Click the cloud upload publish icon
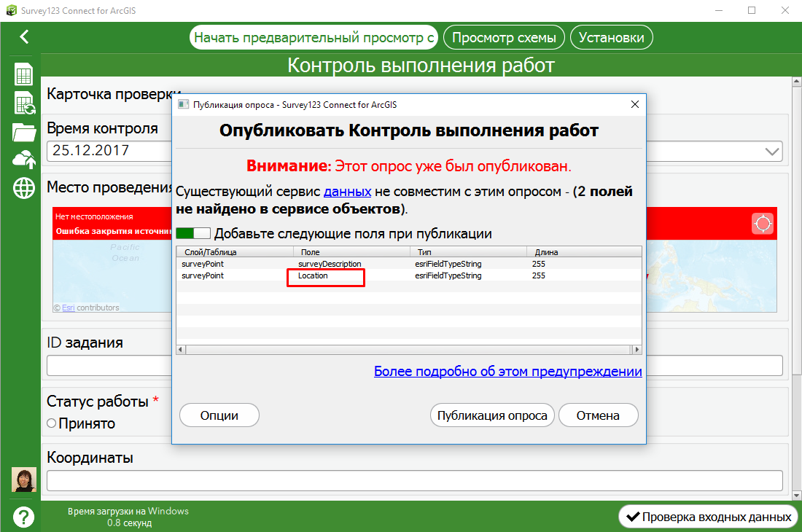This screenshot has width=802, height=532. pyautogui.click(x=24, y=160)
